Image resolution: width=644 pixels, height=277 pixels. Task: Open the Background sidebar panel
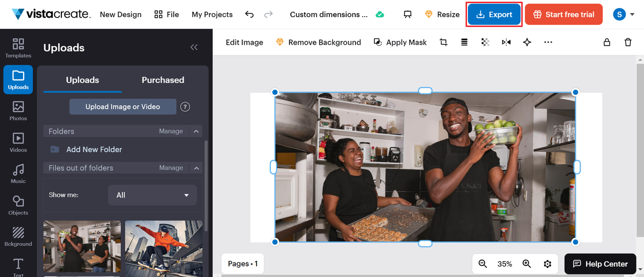(18, 236)
